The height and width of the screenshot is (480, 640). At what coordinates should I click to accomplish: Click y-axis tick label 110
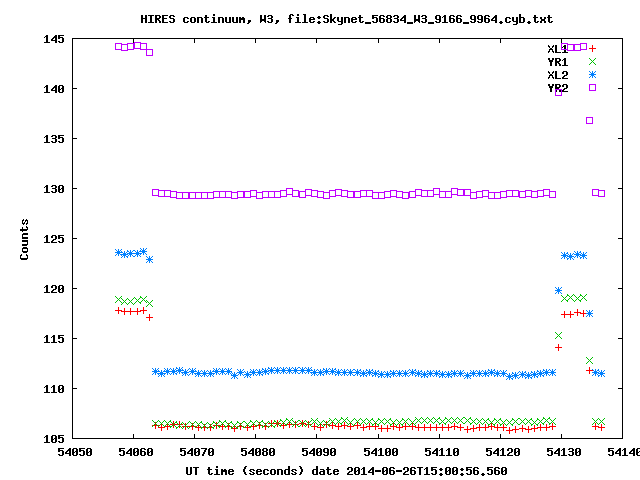(54, 389)
